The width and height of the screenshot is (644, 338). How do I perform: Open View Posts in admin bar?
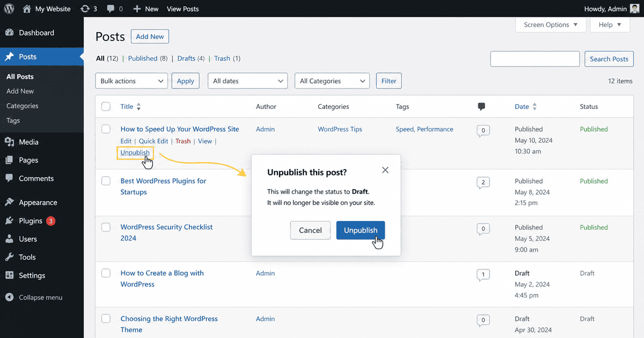point(182,9)
